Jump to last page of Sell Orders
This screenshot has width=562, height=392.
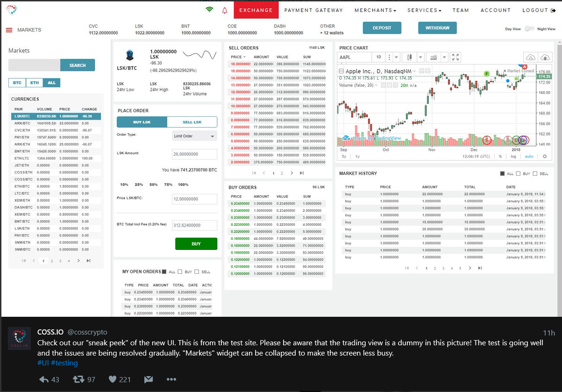[302, 173]
